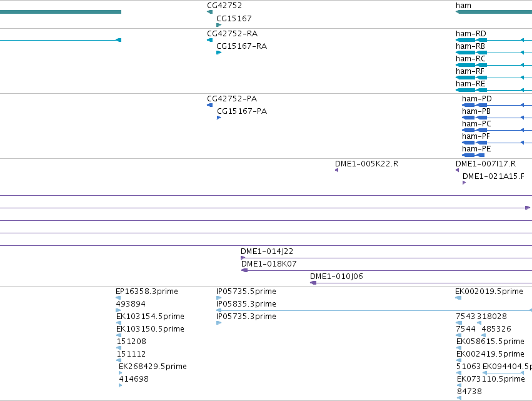The image size is (532, 401).
Task: Click the DME1-010J06 clone arrowhead
Action: [313, 283]
